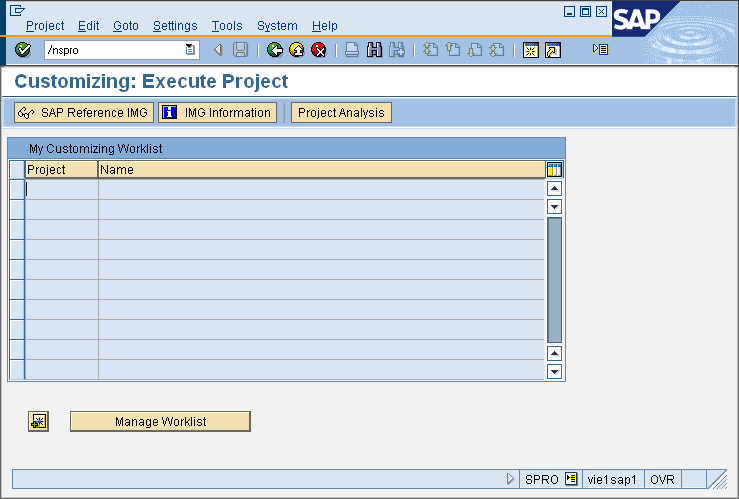
Task: Click the SAP Reference IMG button
Action: point(83,113)
